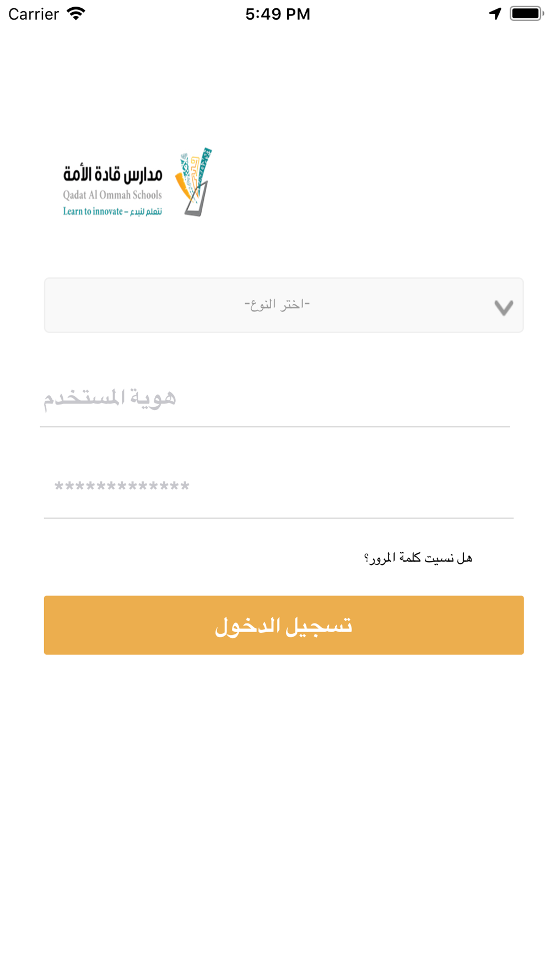Tap the Learn to innovate tagline
This screenshot has height=980, width=551.
(x=112, y=212)
